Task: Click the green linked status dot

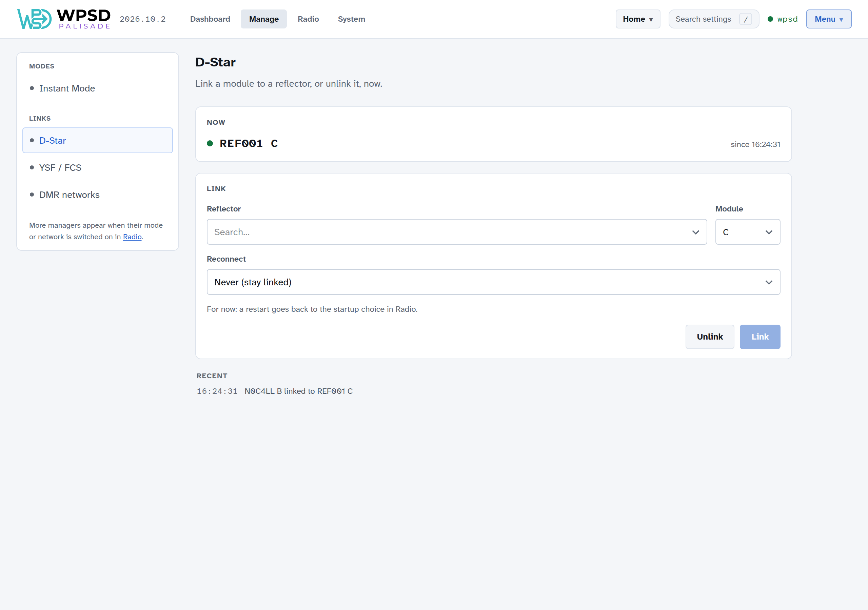Action: (210, 144)
